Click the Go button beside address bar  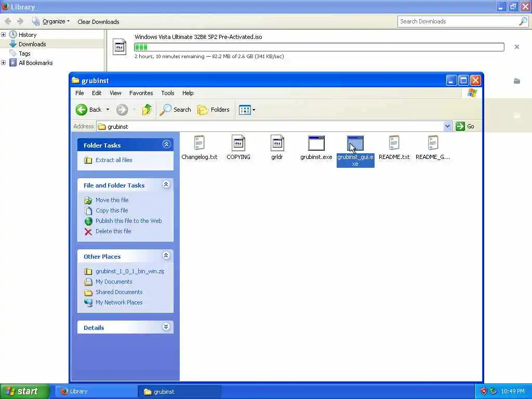pos(465,126)
